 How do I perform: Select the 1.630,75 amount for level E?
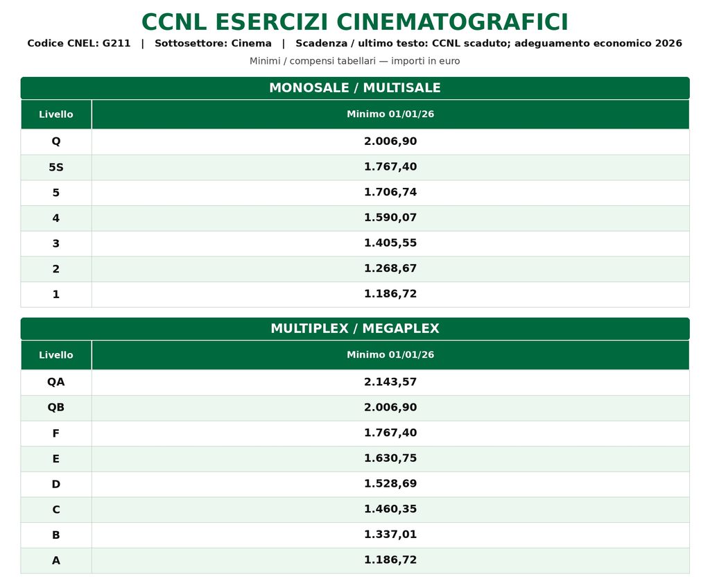390,458
